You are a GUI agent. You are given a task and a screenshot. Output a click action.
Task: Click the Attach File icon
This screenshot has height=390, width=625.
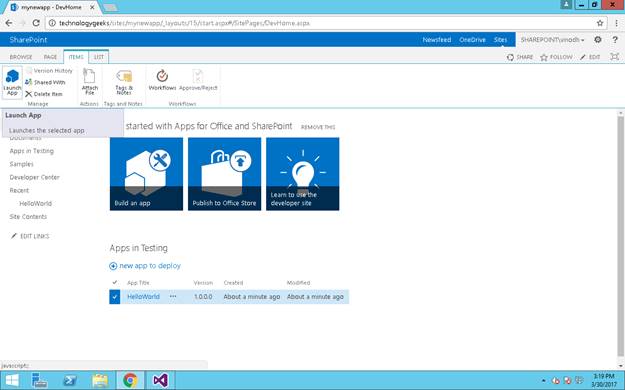(90, 82)
